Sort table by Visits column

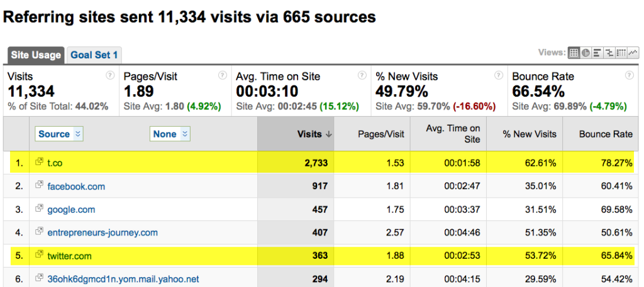coord(296,134)
